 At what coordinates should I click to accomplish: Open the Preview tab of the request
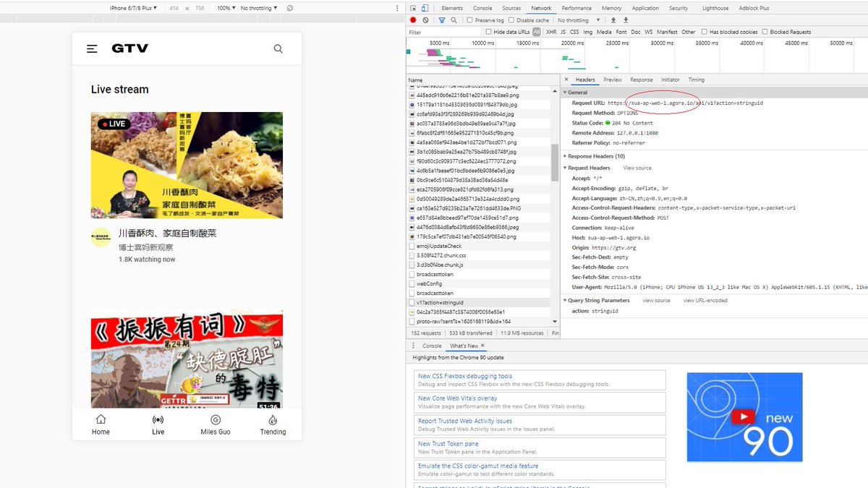(613, 80)
